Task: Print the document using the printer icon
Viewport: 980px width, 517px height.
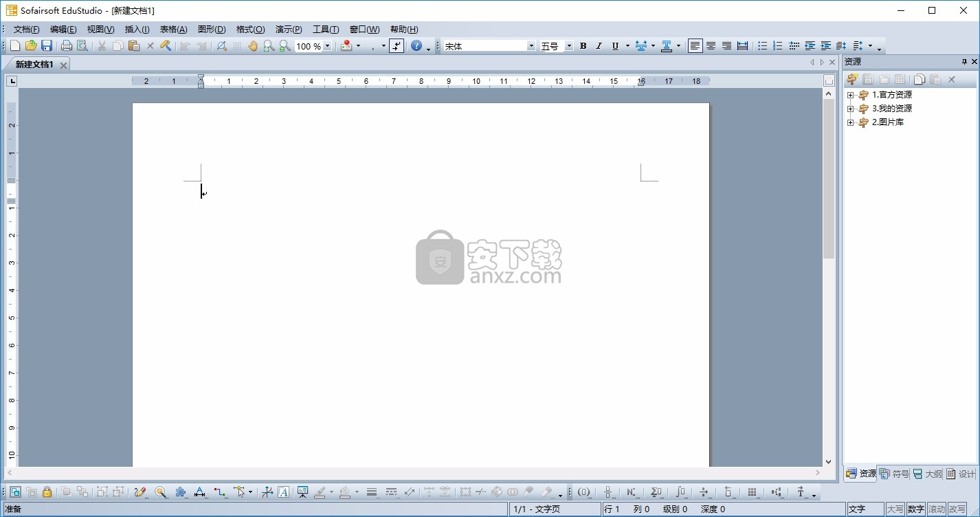Action: pos(67,46)
